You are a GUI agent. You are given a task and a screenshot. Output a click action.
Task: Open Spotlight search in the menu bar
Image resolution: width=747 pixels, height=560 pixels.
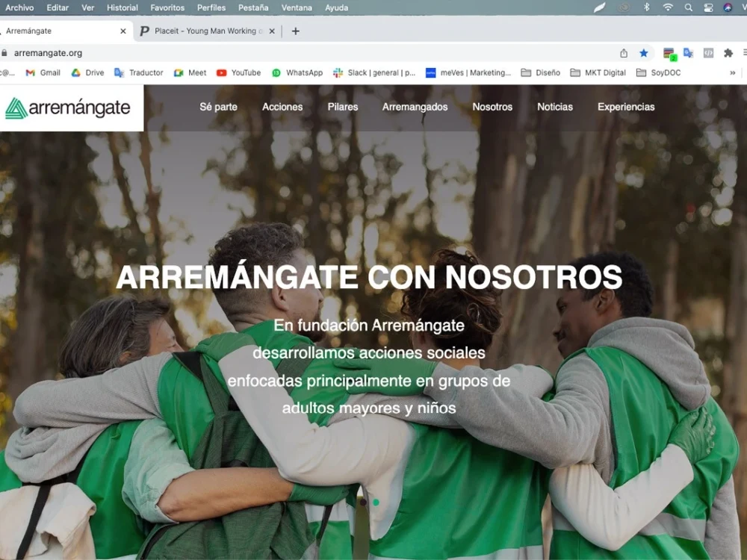click(x=689, y=7)
